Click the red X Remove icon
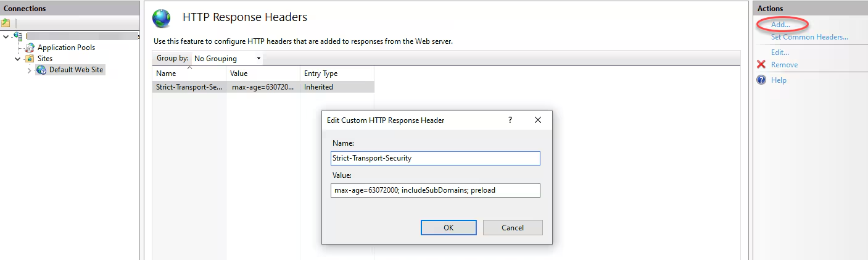Viewport: 868px width, 260px height. pyautogui.click(x=761, y=65)
